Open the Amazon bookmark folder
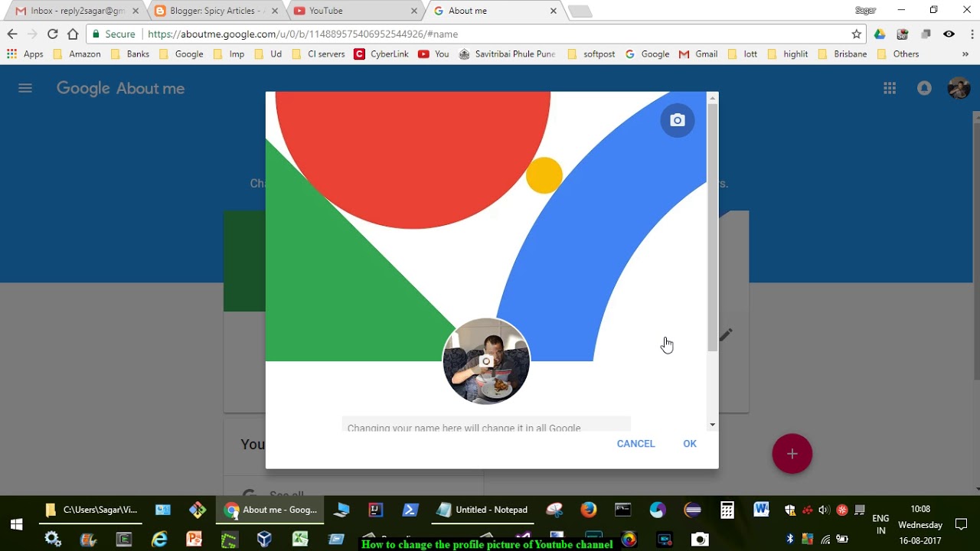The width and height of the screenshot is (980, 551). click(x=77, y=54)
